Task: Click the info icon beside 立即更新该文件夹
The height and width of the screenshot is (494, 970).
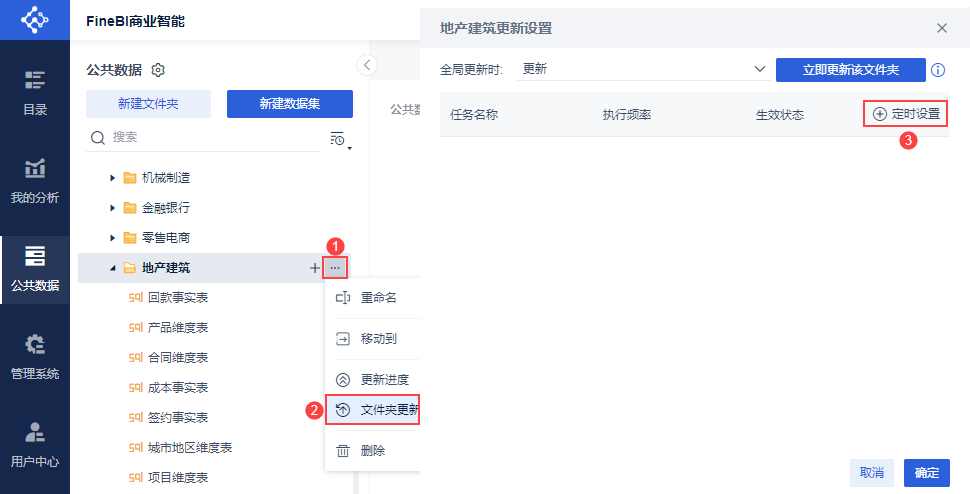Action: [938, 70]
